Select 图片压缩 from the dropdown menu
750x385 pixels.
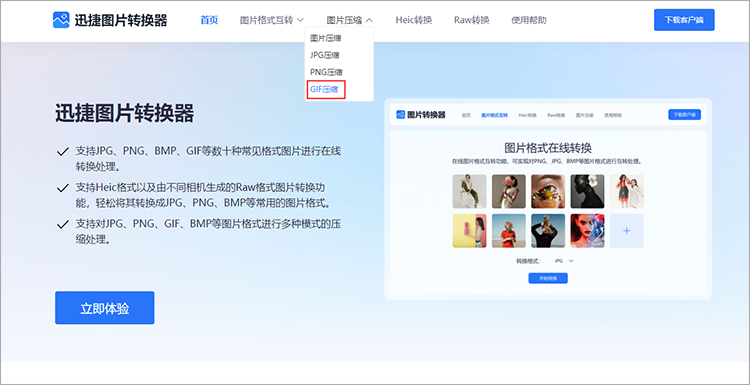[325, 38]
